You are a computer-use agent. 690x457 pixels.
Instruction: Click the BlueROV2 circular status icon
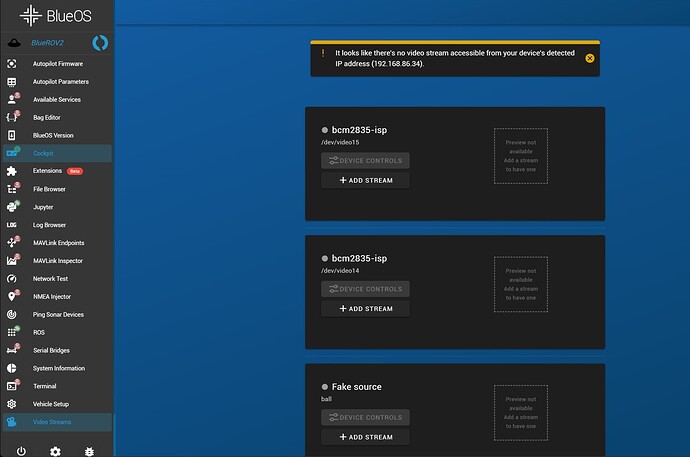(x=100, y=43)
